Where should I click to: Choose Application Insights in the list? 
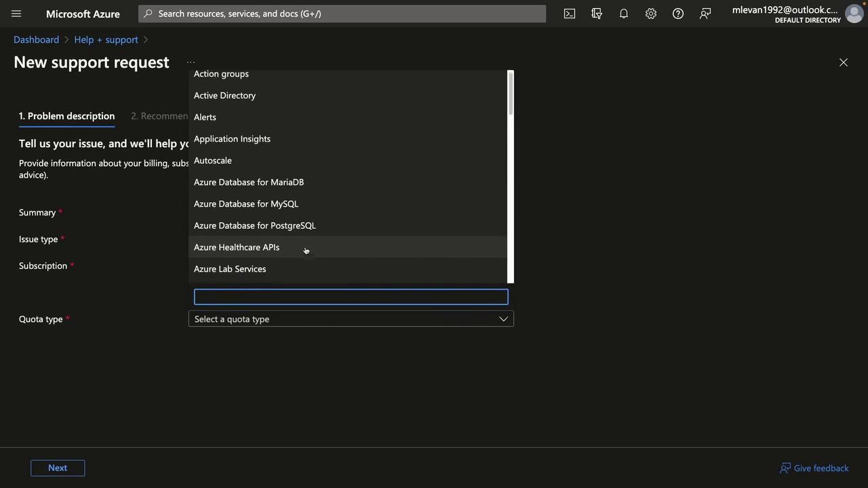348,139
